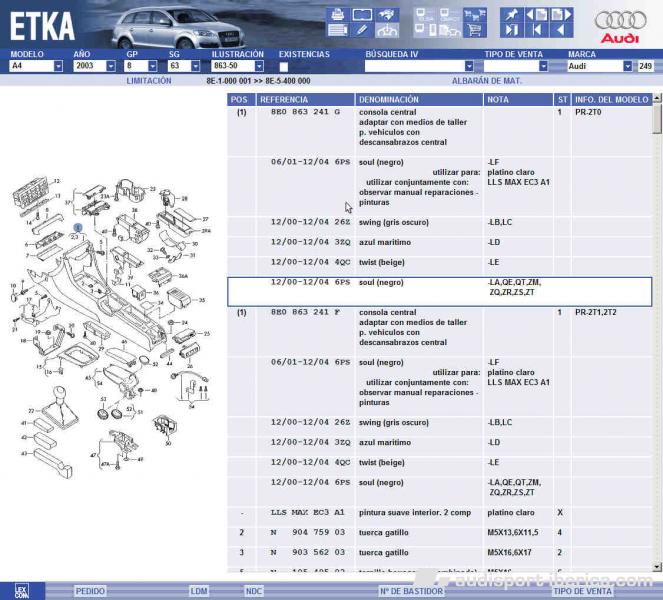663x600 pixels.
Task: Click the DENOMINACIÓN column header
Action: 419,100
